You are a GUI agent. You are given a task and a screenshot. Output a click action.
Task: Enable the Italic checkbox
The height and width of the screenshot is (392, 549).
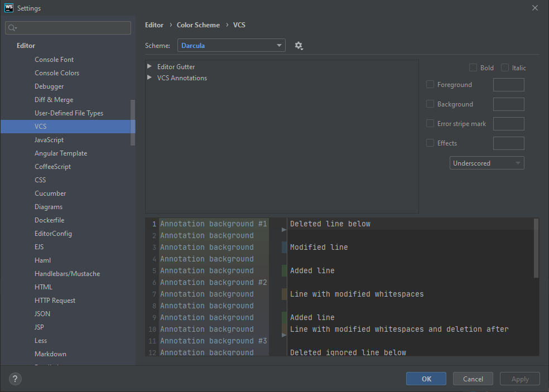coord(505,68)
